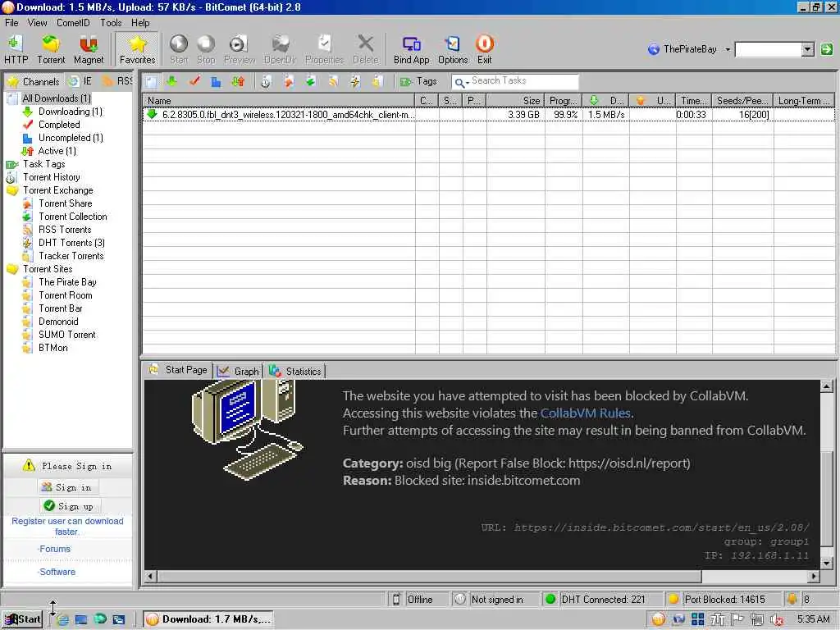
Task: Click the start page vertical scrollbar down arrow
Action: tap(827, 563)
